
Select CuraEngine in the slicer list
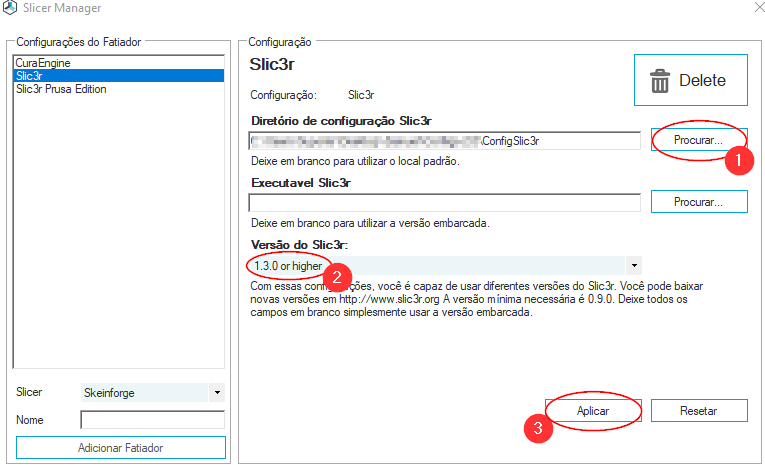(x=118, y=63)
